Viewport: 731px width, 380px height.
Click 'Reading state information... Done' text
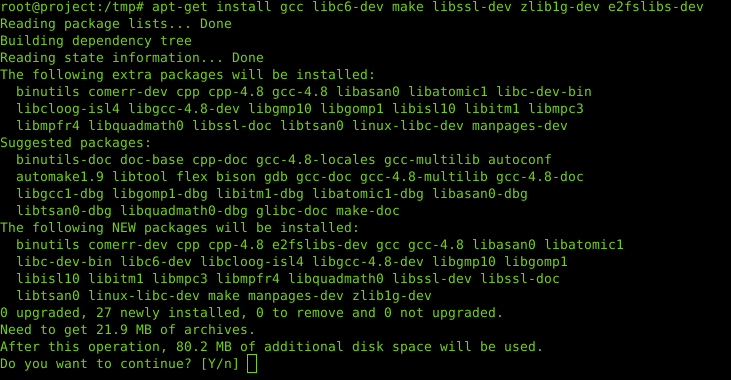131,58
